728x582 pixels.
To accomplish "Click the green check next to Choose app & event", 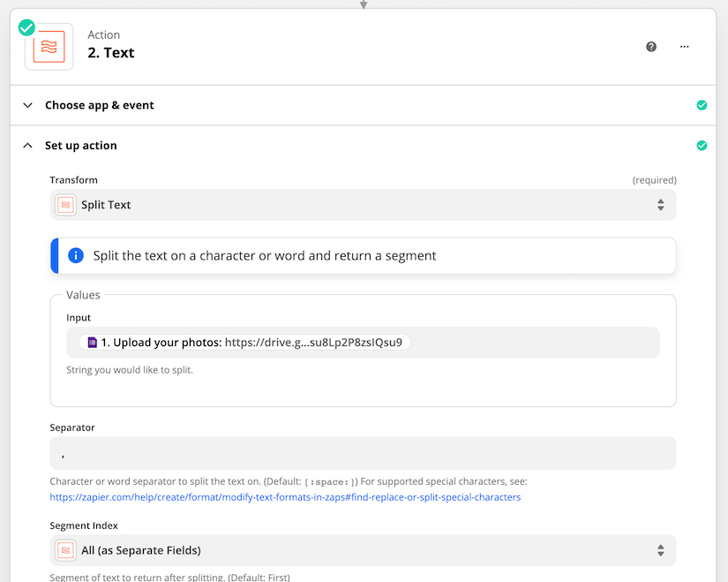I will (x=702, y=105).
